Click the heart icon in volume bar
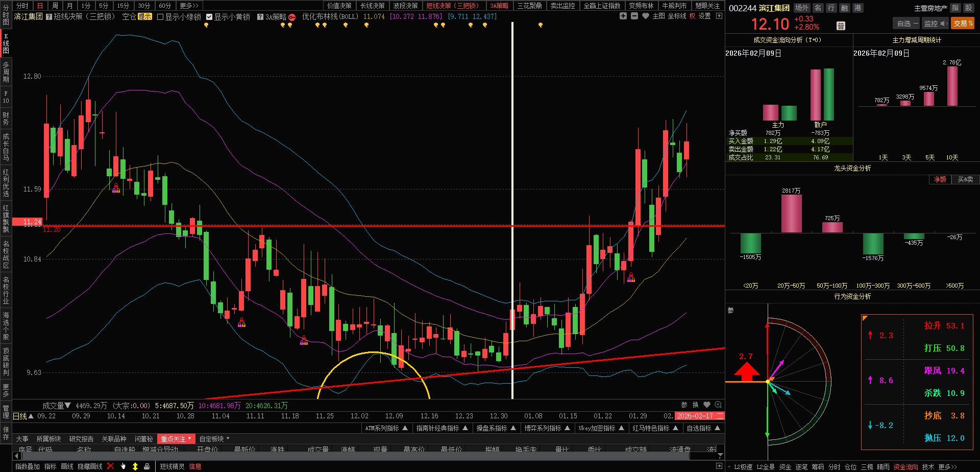 [x=707, y=405]
